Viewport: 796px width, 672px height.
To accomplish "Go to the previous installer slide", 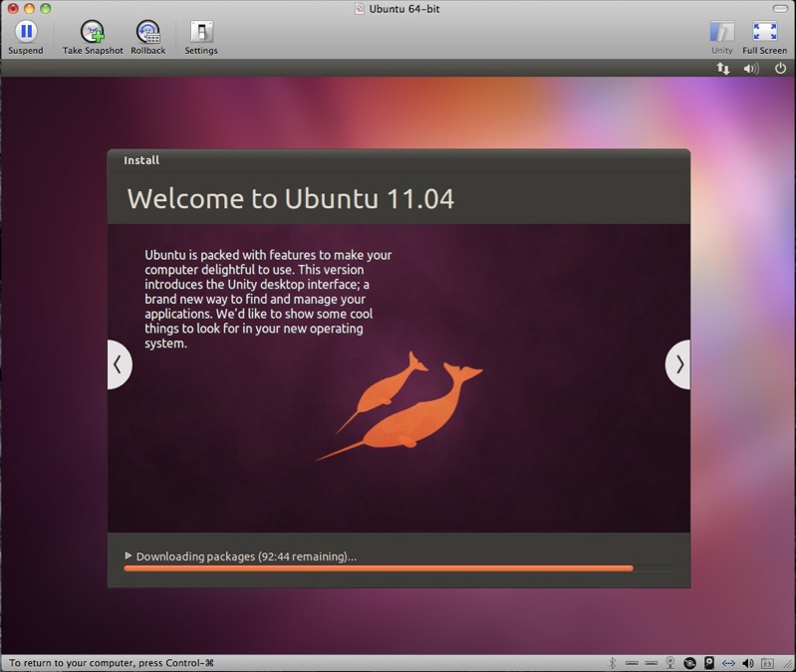I will (x=119, y=364).
